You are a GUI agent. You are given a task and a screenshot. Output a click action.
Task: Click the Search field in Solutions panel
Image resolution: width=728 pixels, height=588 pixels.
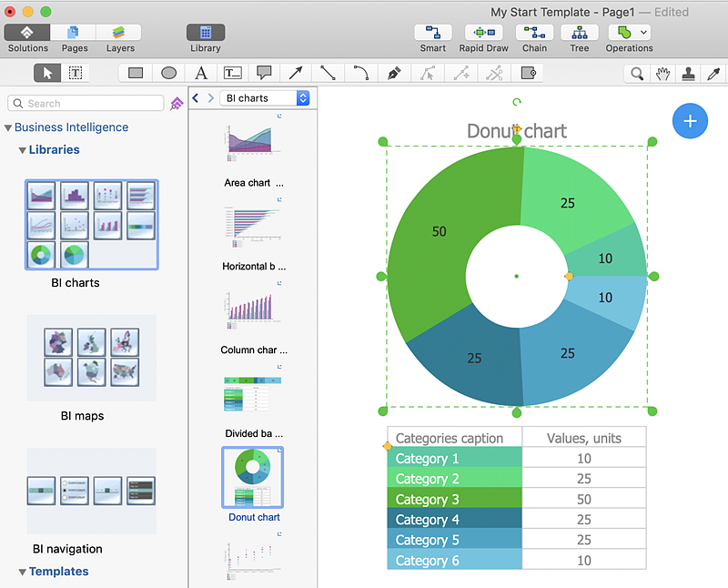coord(86,103)
